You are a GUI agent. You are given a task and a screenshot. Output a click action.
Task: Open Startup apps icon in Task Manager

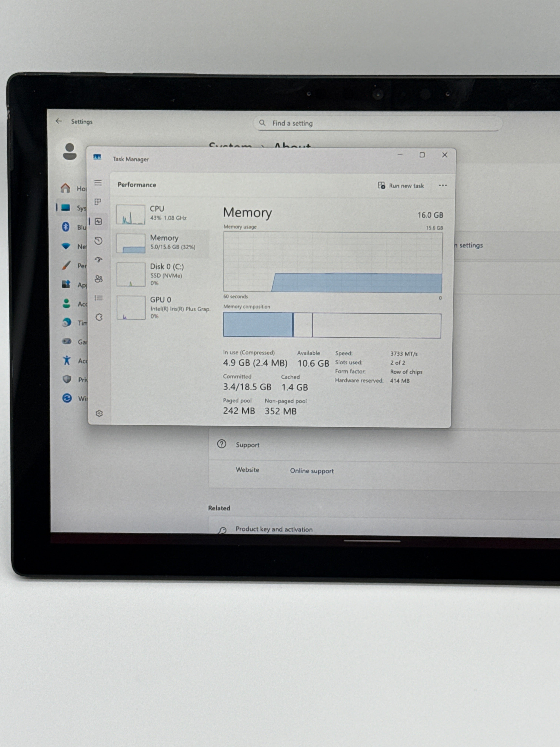[x=99, y=259]
